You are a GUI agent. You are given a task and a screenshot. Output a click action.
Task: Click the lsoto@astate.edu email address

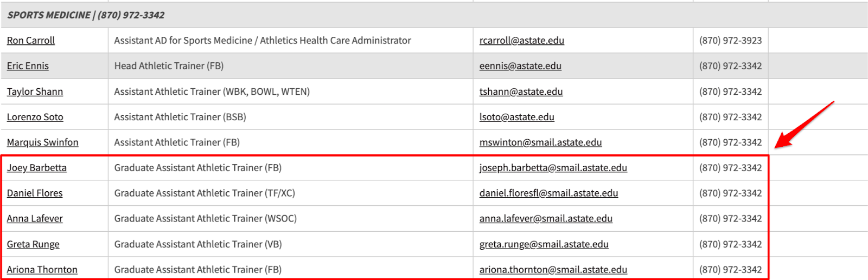point(516,117)
